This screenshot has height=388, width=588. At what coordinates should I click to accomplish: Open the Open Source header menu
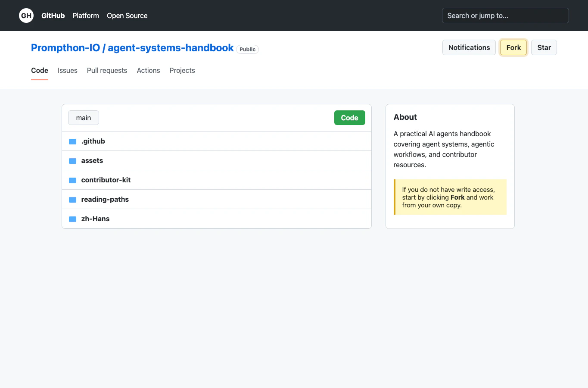click(x=127, y=16)
